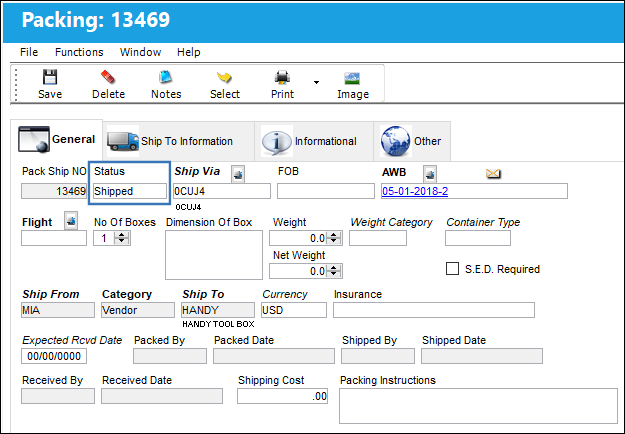Click the Container Type field
This screenshot has height=434, width=625.
478,238
